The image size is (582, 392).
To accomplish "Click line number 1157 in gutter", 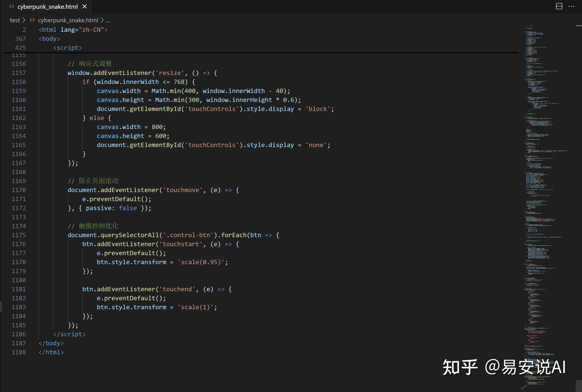I will (x=19, y=73).
